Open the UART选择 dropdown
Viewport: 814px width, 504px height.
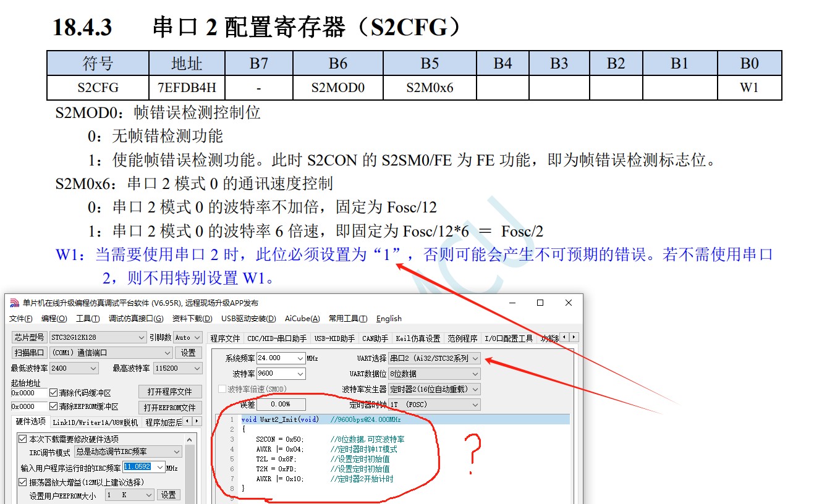pos(474,358)
